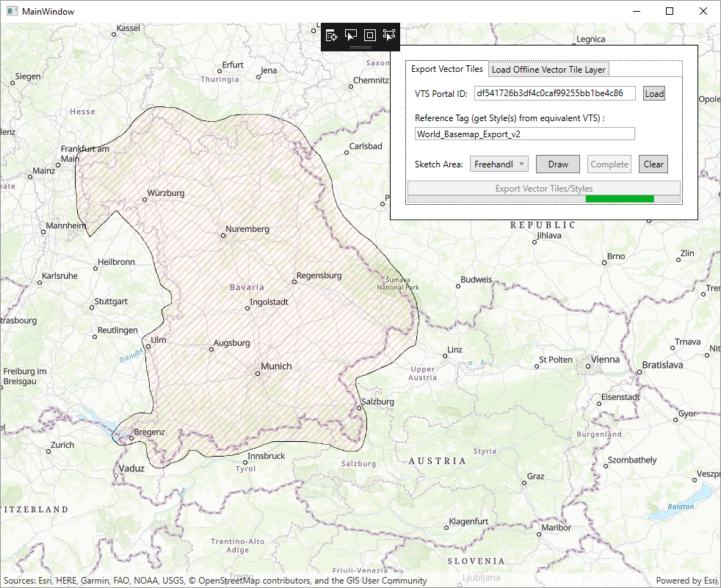Click the Sources attribution text at bottom
This screenshot has width=721, height=588.
215,581
